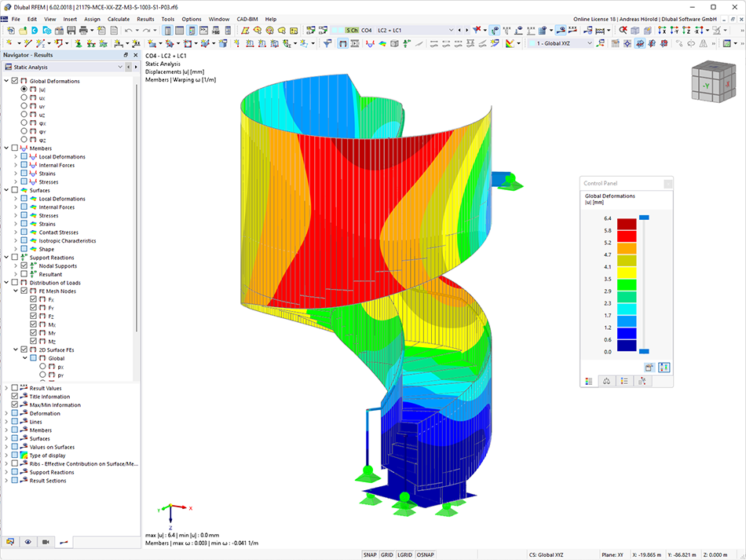Viewport: 746px width, 560px height.
Task: Expand the Internal Forces node under Members
Action: pyautogui.click(x=15, y=165)
